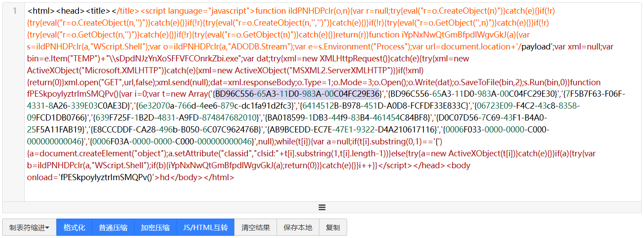Click the 普通压缩 normal compress button
Viewport: 644px width, 238px height.
113,227
